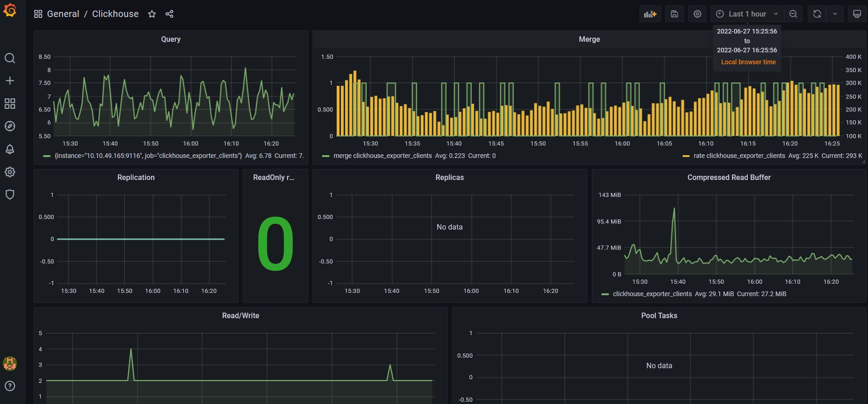Change color of merge legend green swatch

click(326, 156)
